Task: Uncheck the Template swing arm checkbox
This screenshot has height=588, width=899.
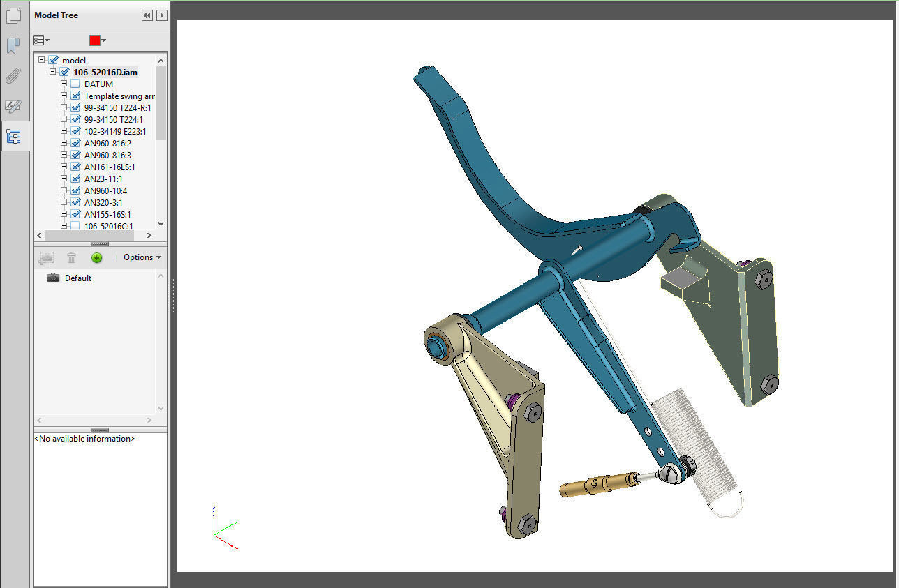Action: [x=75, y=96]
